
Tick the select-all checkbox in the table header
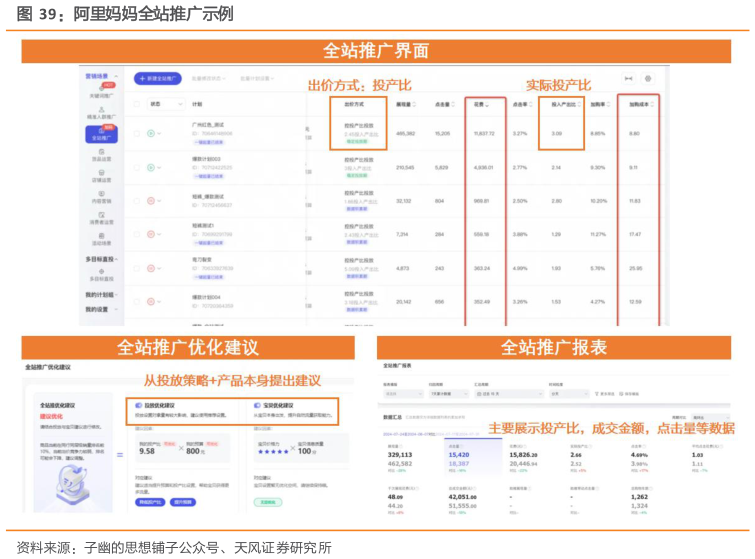click(x=137, y=104)
